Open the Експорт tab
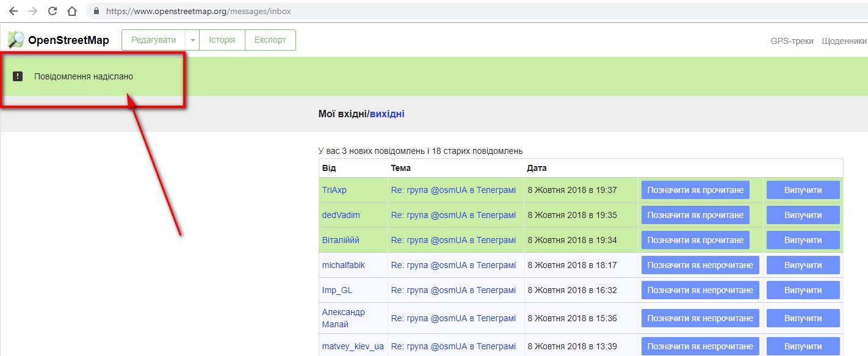 coord(270,40)
